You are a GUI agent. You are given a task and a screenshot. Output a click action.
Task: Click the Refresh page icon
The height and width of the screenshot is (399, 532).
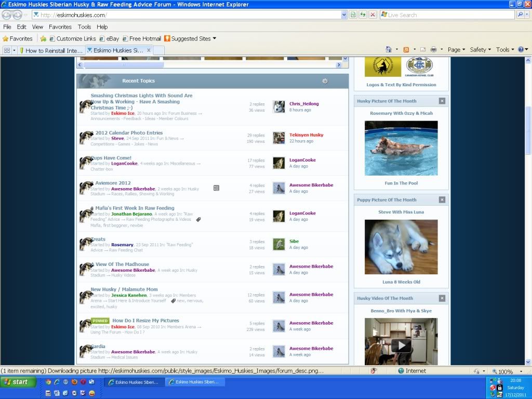pyautogui.click(x=363, y=15)
